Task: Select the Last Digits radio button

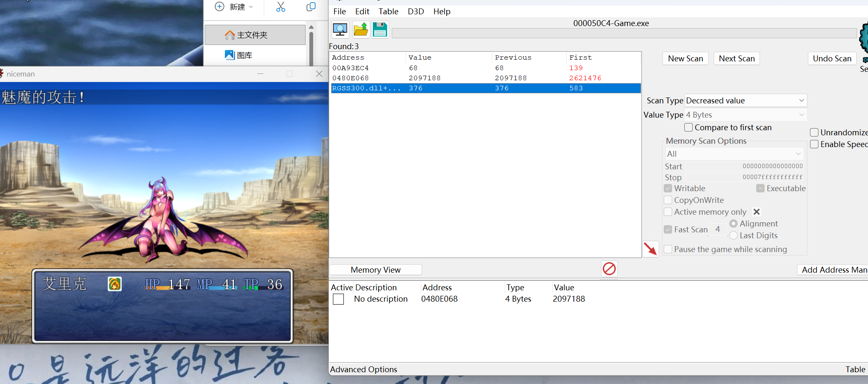Action: (x=733, y=235)
